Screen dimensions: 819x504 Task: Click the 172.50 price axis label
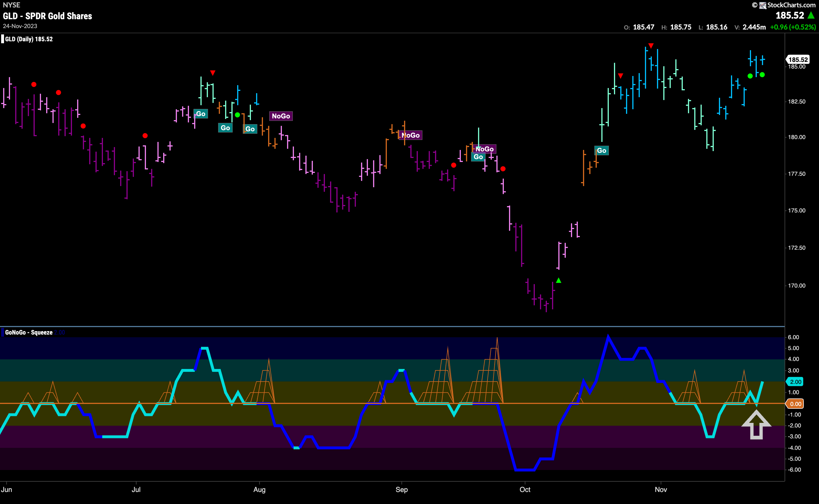(x=797, y=248)
